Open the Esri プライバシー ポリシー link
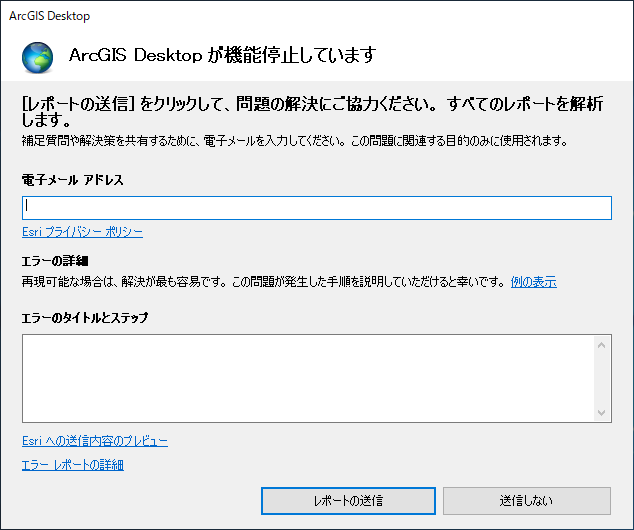The width and height of the screenshot is (634, 530). click(x=82, y=232)
